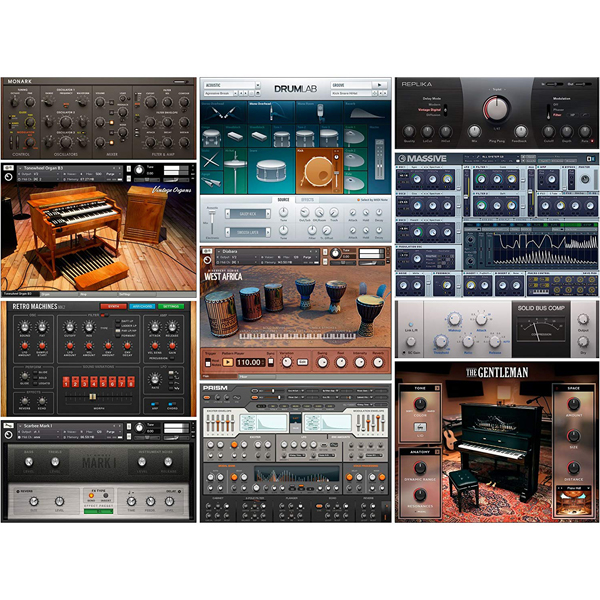Start the West Africa pattern player
The height and width of the screenshot is (600, 600).
pos(228,362)
